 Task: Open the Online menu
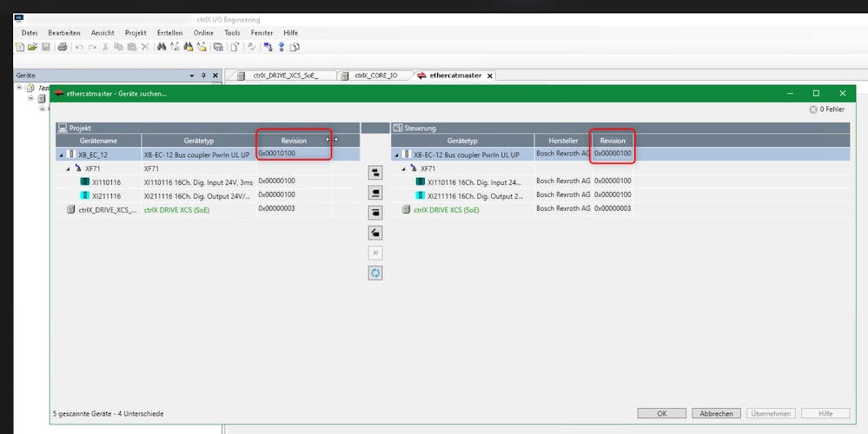(x=203, y=32)
